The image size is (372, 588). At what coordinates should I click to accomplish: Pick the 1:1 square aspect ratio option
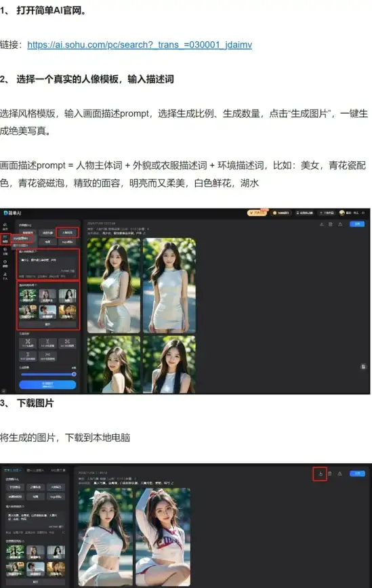pos(28,343)
